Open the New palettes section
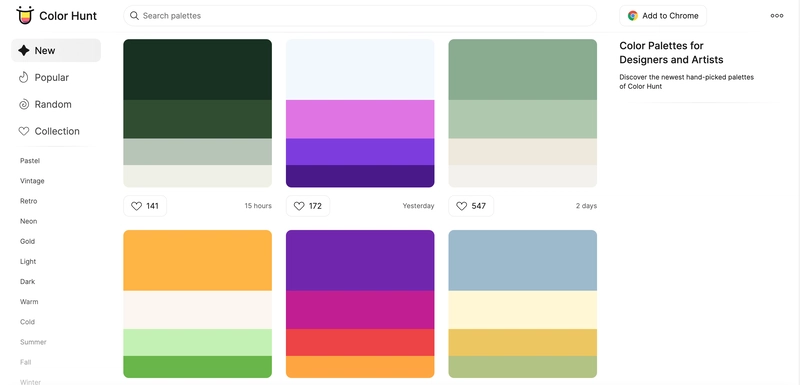800x385 pixels. (x=56, y=50)
